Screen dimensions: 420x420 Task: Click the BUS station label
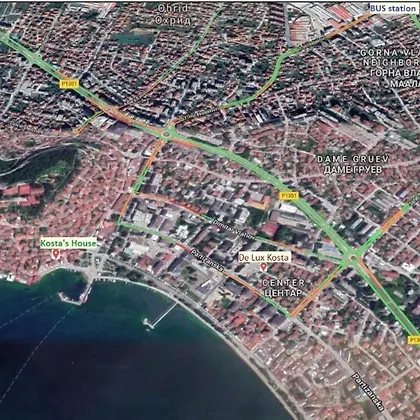(x=393, y=8)
